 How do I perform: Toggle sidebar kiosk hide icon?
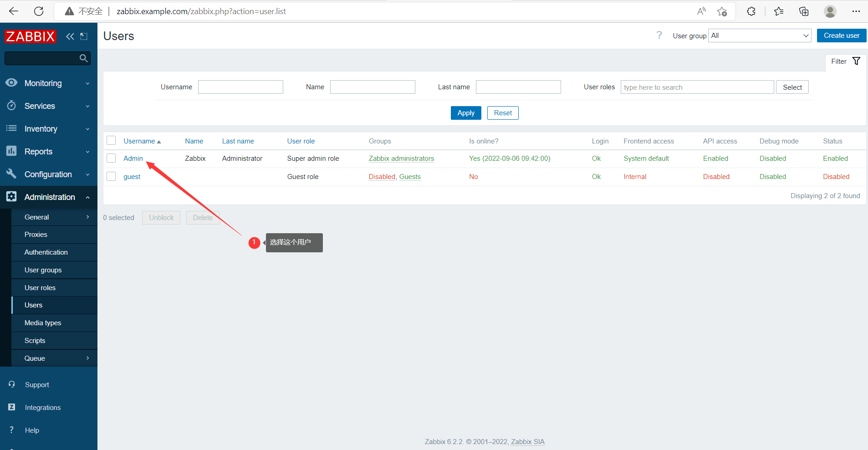[84, 36]
